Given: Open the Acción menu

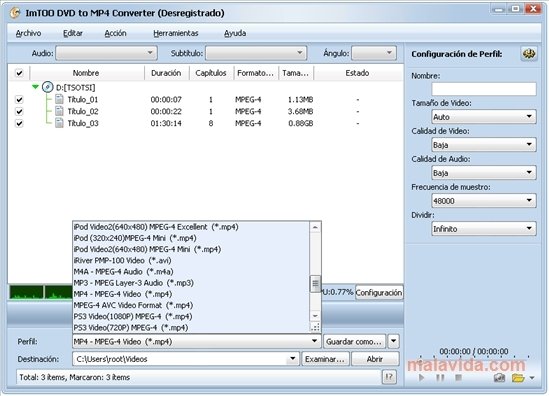Looking at the screenshot, I should [116, 33].
